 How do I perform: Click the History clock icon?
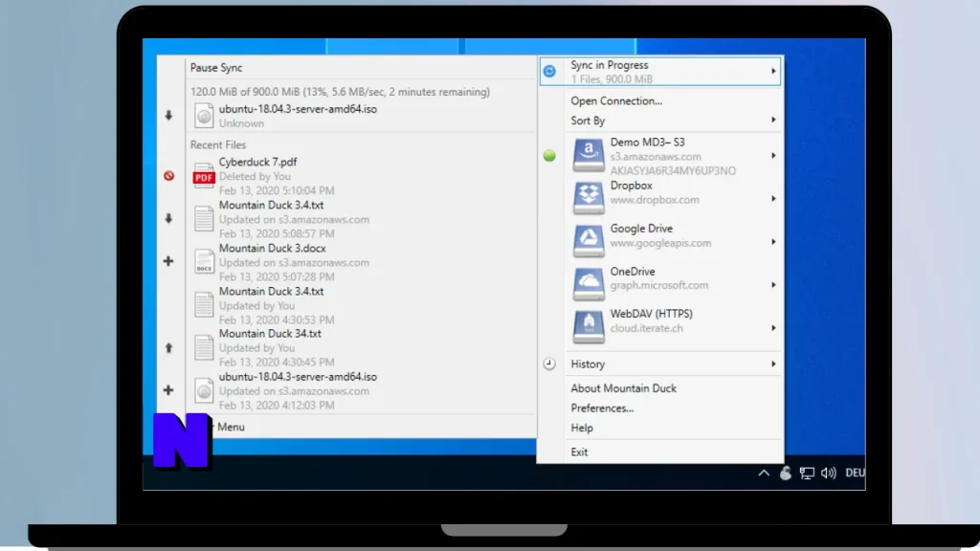point(549,364)
